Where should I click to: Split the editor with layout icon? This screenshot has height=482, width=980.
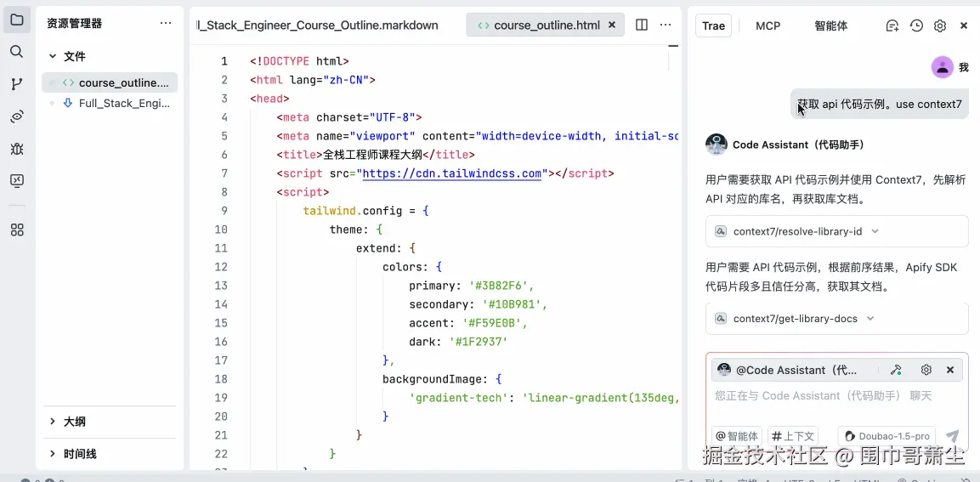(641, 25)
